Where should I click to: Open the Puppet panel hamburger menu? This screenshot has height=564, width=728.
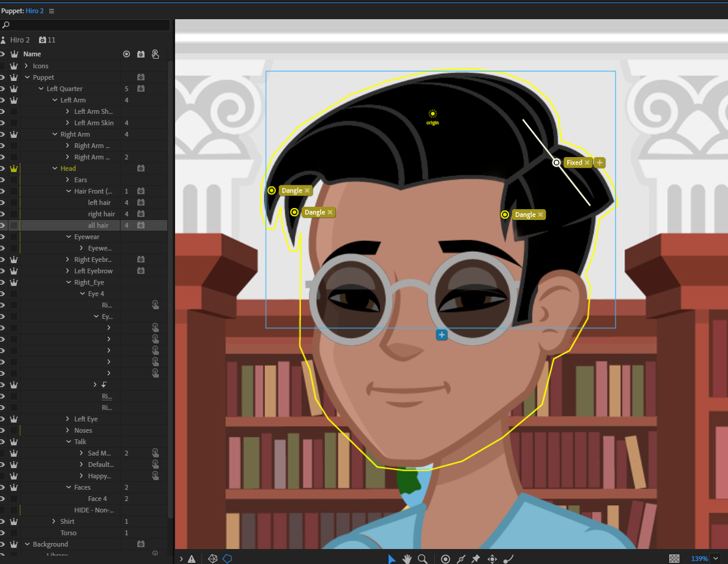52,10
